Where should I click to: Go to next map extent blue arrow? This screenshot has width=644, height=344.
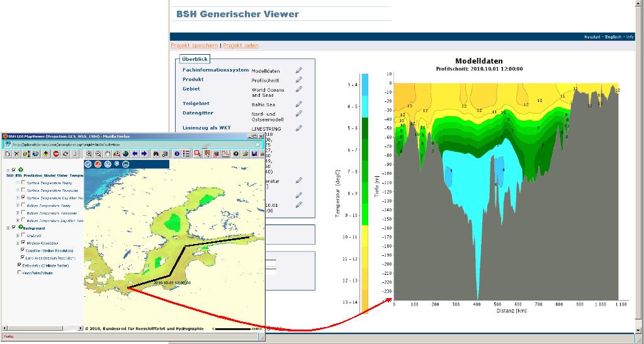pos(144,153)
